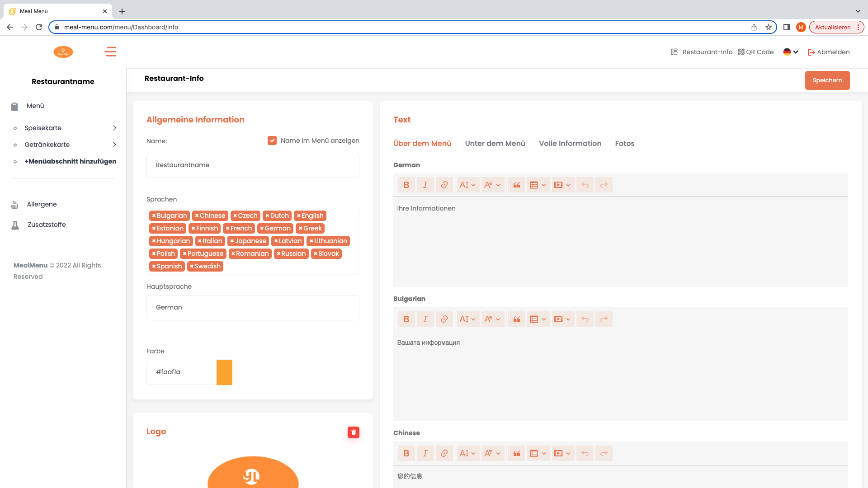The width and height of the screenshot is (868, 488).
Task: Open font size dropdown in German editor
Action: pos(467,185)
